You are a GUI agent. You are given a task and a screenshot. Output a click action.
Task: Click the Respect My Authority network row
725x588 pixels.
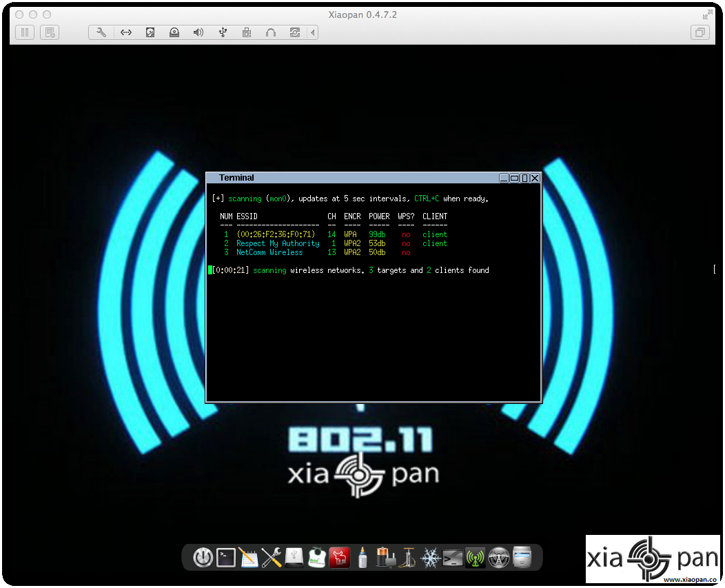coord(335,243)
